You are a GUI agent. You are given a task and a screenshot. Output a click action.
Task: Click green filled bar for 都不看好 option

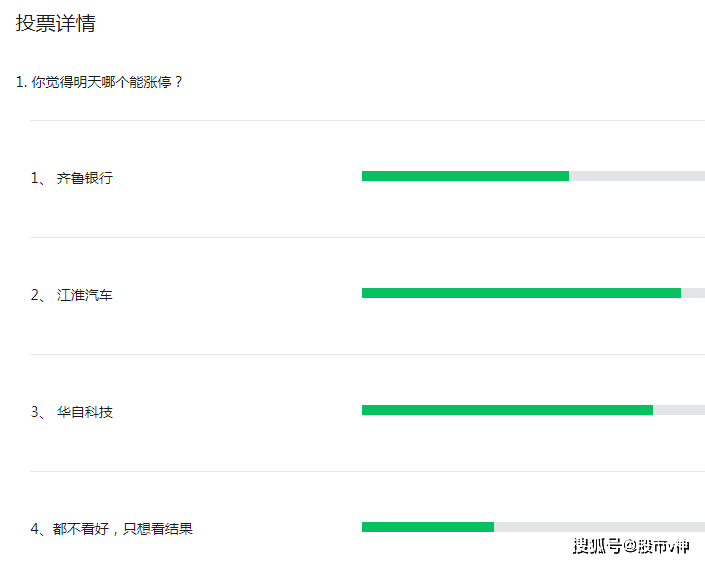427,527
